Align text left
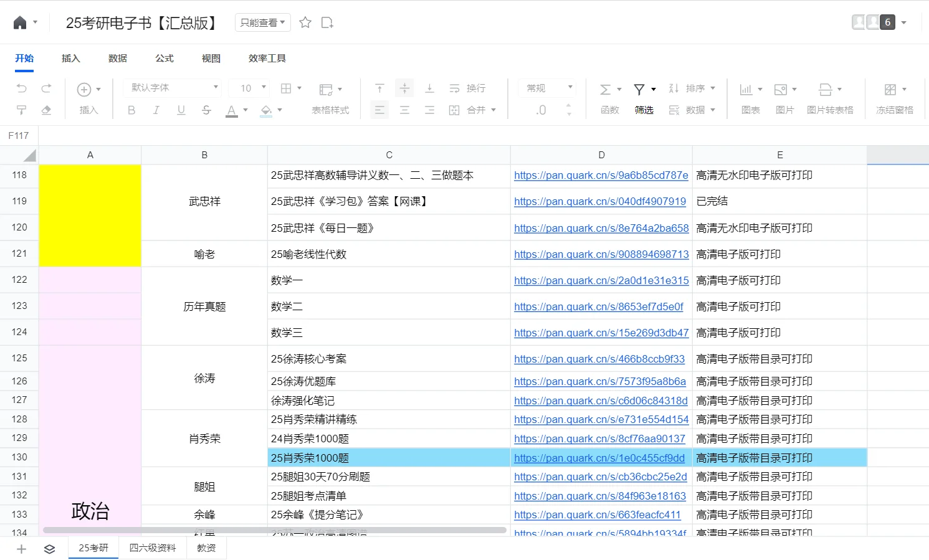 point(379,110)
